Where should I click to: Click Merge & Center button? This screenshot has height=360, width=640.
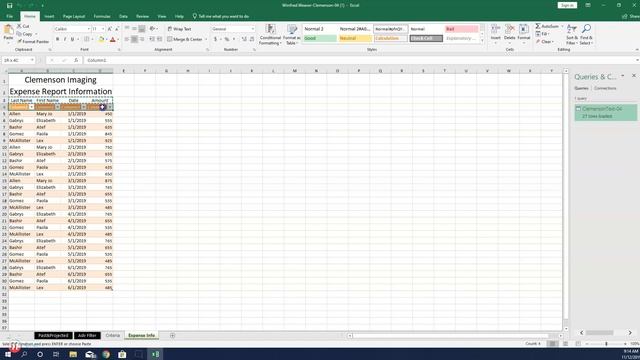(185, 39)
